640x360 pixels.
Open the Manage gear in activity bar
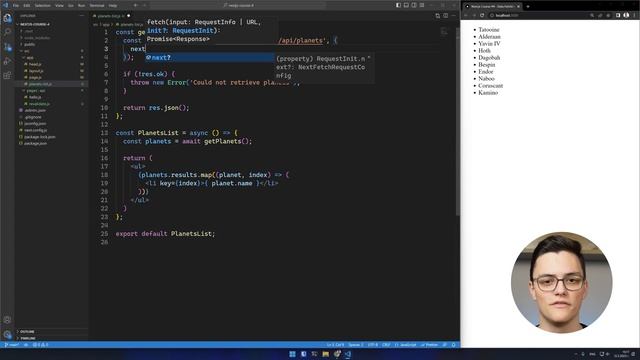coord(7,335)
